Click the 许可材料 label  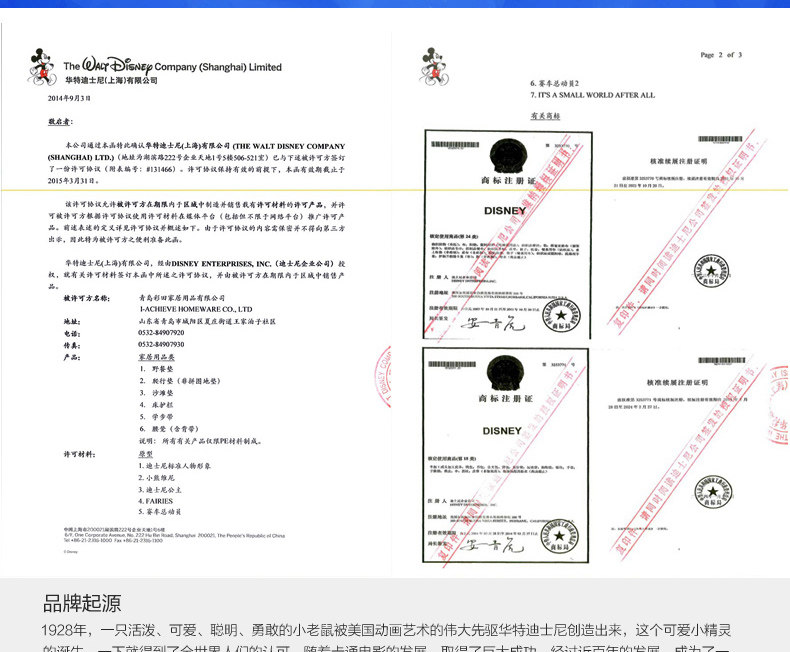tap(80, 454)
